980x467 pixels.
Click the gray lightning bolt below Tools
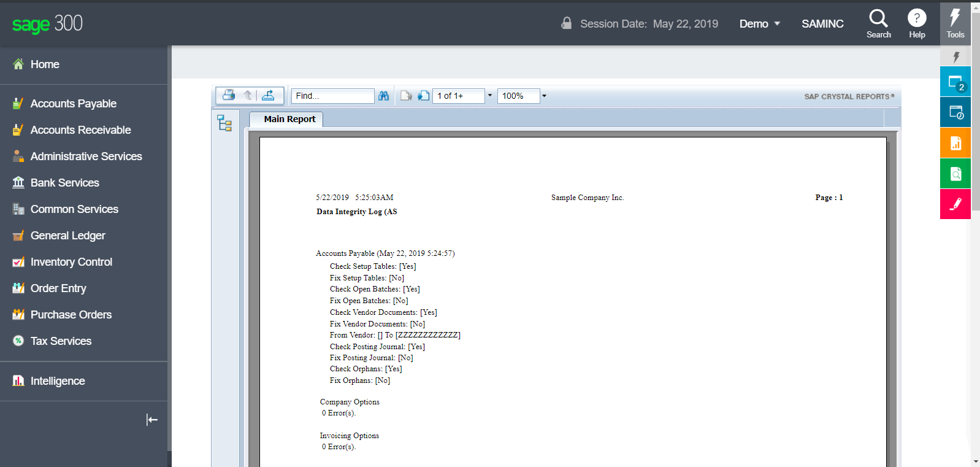[x=955, y=57]
